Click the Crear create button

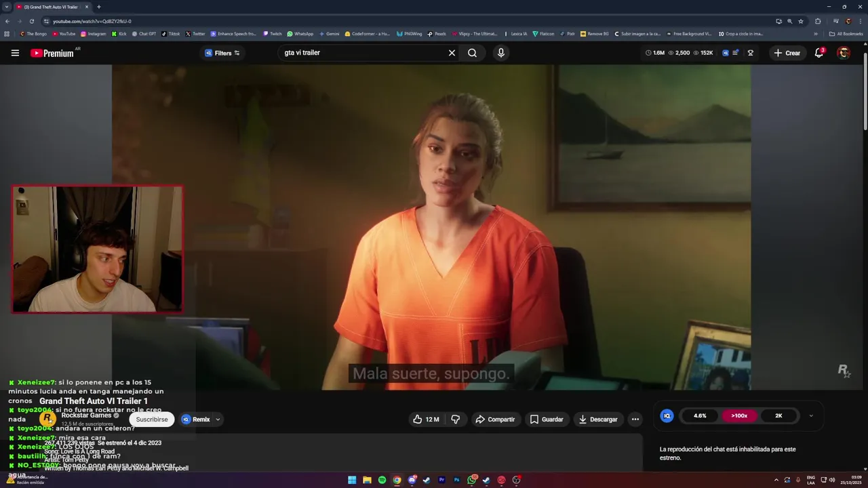pyautogui.click(x=787, y=53)
